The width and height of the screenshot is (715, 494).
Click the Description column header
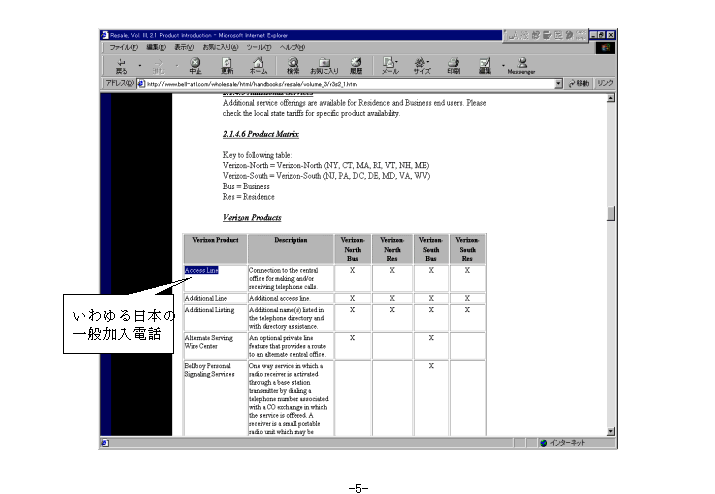291,249
